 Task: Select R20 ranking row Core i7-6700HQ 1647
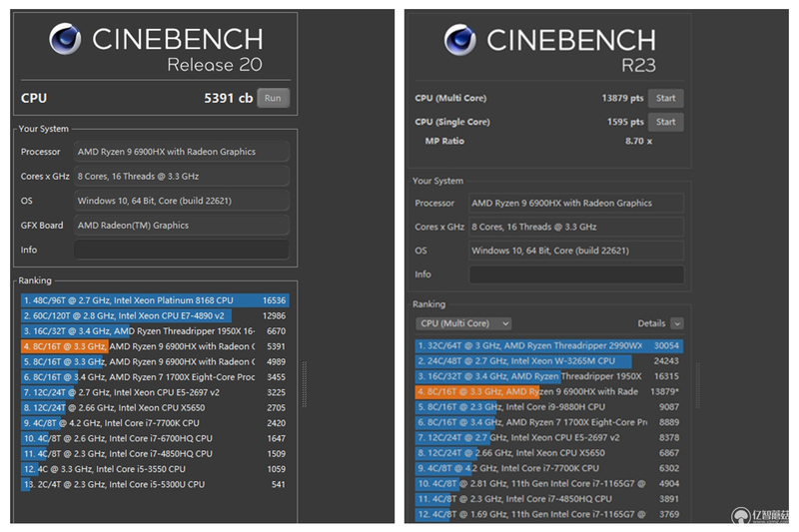pyautogui.click(x=155, y=438)
